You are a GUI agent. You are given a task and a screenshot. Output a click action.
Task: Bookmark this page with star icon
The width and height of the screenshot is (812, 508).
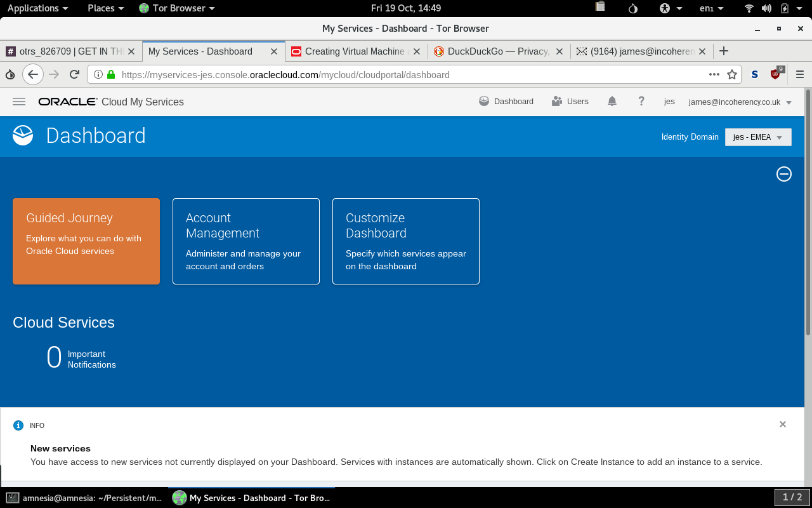tap(732, 74)
